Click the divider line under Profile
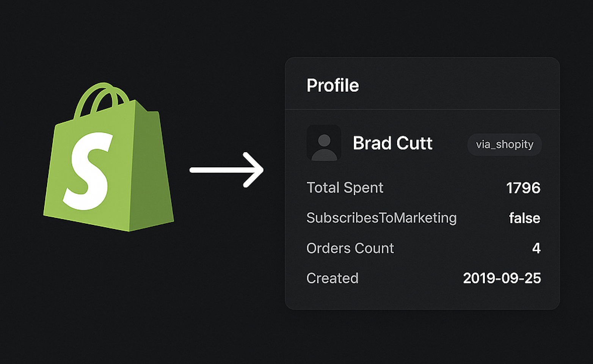 pyautogui.click(x=422, y=110)
